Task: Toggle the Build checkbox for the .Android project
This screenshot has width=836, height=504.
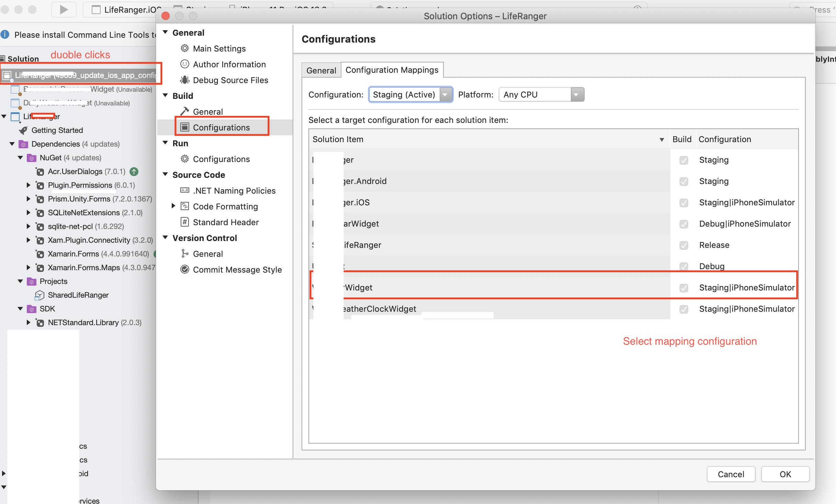Action: 684,181
